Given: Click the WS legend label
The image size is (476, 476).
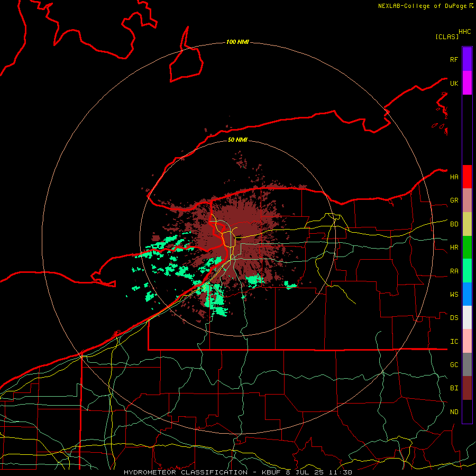Looking at the screenshot, I should [x=454, y=295].
